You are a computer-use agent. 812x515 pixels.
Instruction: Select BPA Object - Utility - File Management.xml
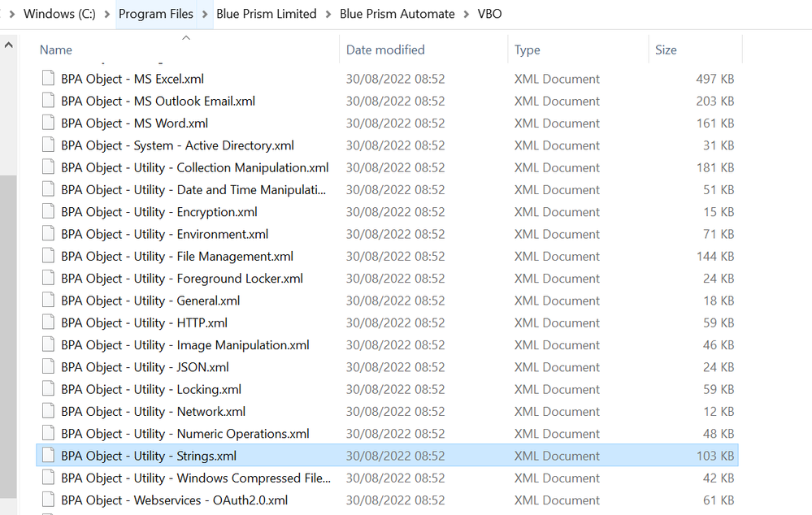coord(176,256)
